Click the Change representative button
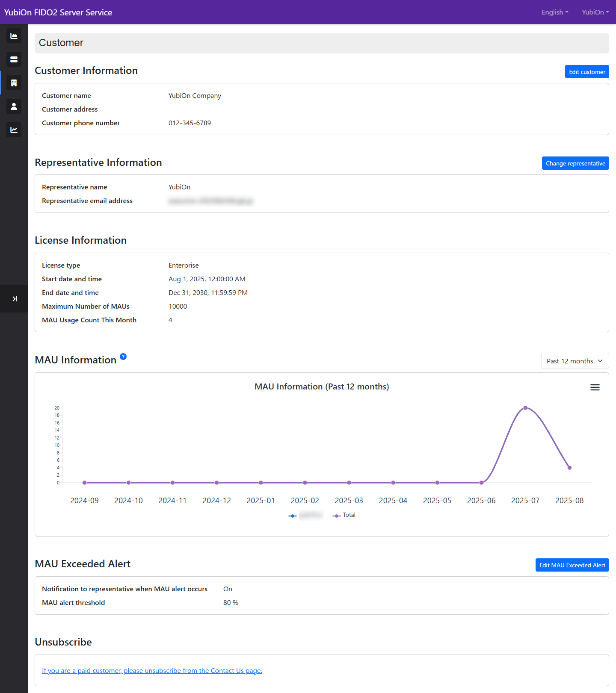This screenshot has width=616, height=693. [x=575, y=163]
